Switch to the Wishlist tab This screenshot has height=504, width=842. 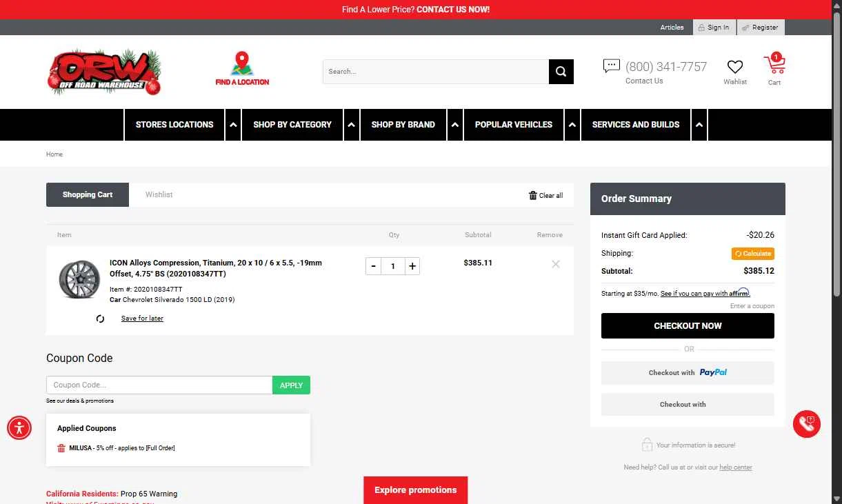coord(159,194)
